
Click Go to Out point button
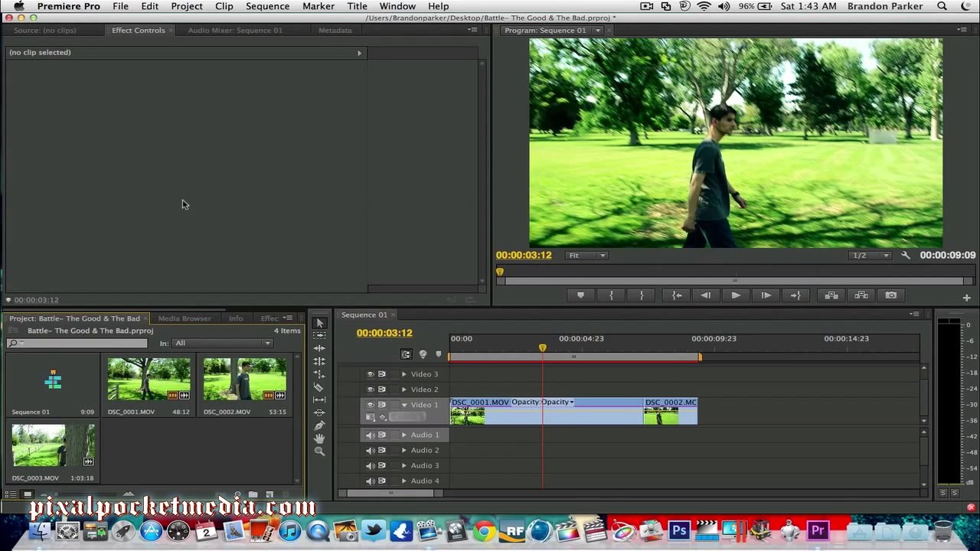[795, 295]
